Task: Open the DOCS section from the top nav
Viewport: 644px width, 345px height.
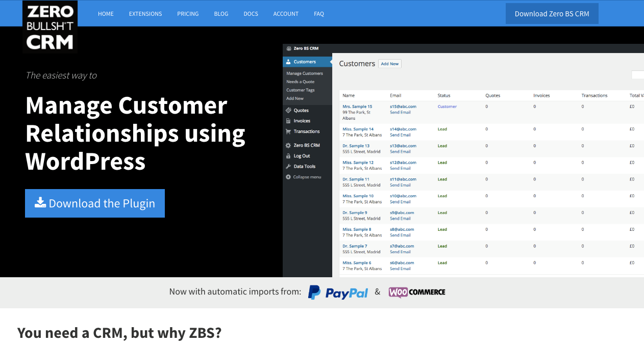Action: (x=251, y=14)
